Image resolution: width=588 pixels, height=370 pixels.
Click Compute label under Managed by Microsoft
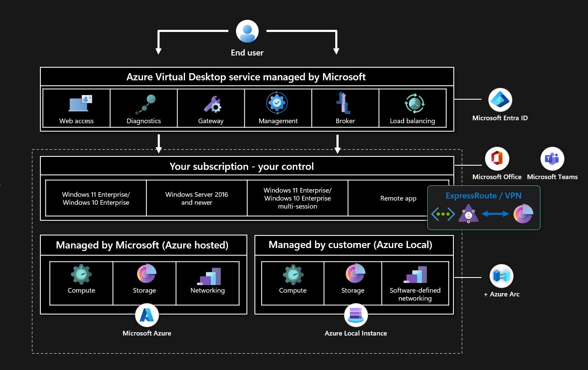(81, 291)
